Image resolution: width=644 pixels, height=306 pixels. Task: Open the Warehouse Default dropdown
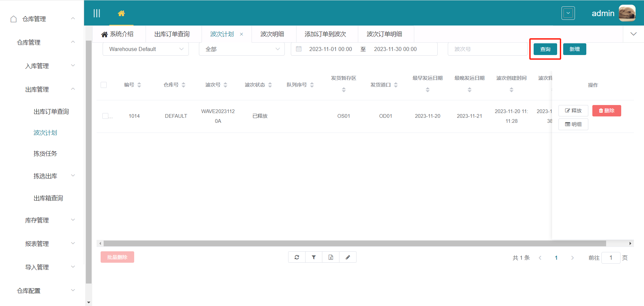pyautogui.click(x=146, y=49)
